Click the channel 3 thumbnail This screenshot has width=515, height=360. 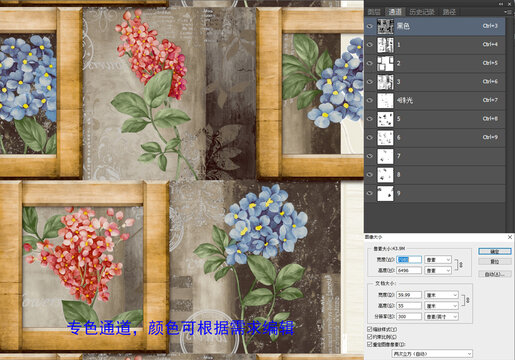point(385,82)
